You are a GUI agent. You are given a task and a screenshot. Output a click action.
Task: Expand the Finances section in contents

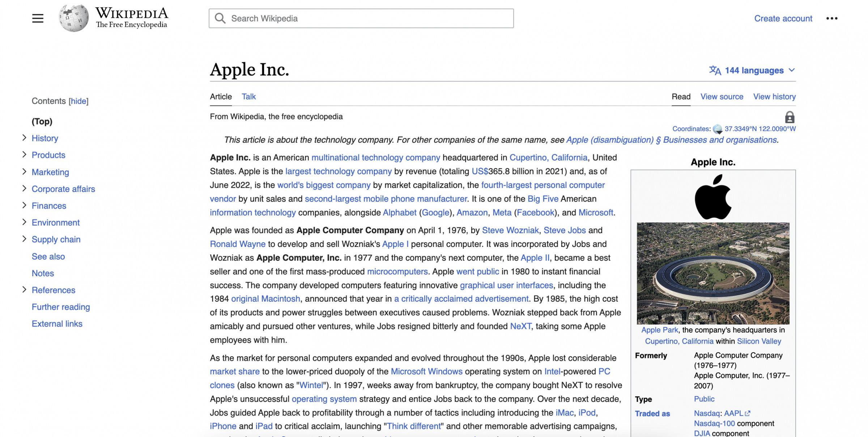click(x=24, y=205)
